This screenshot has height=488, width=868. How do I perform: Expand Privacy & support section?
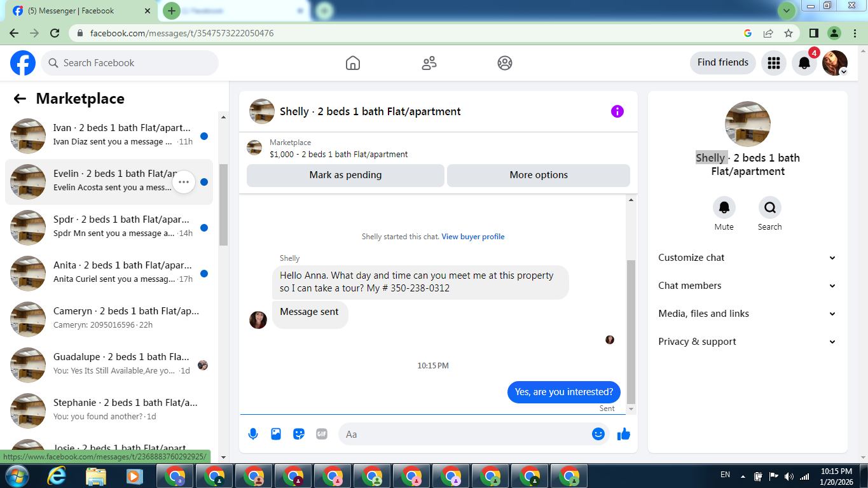pyautogui.click(x=747, y=342)
